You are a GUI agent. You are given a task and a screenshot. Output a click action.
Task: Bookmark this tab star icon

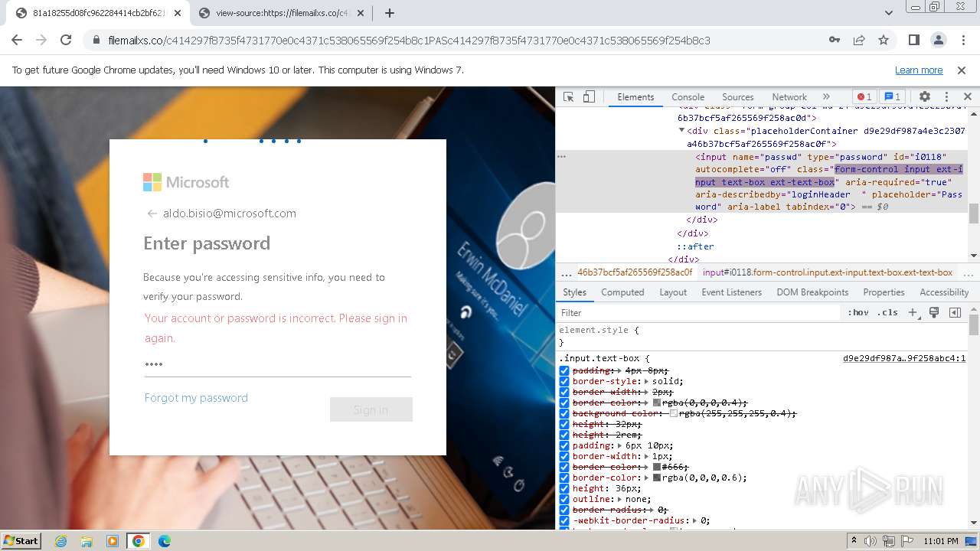click(x=884, y=40)
